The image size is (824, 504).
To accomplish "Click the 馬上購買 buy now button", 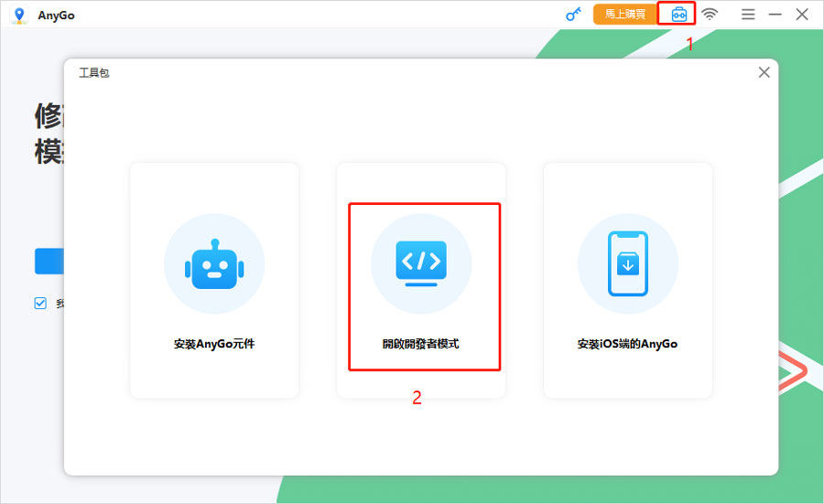I will click(625, 14).
